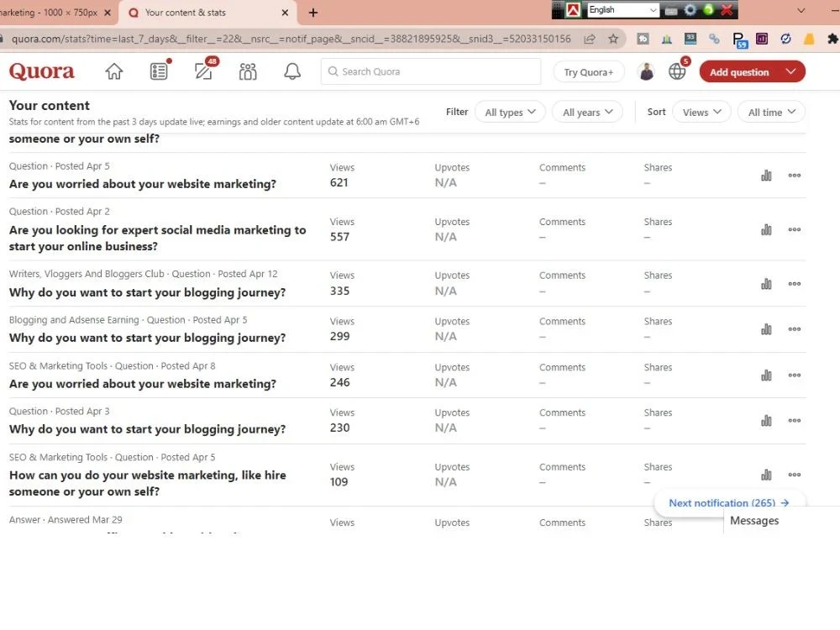Click the 621 views count
This screenshot has height=630, width=840.
(x=339, y=182)
